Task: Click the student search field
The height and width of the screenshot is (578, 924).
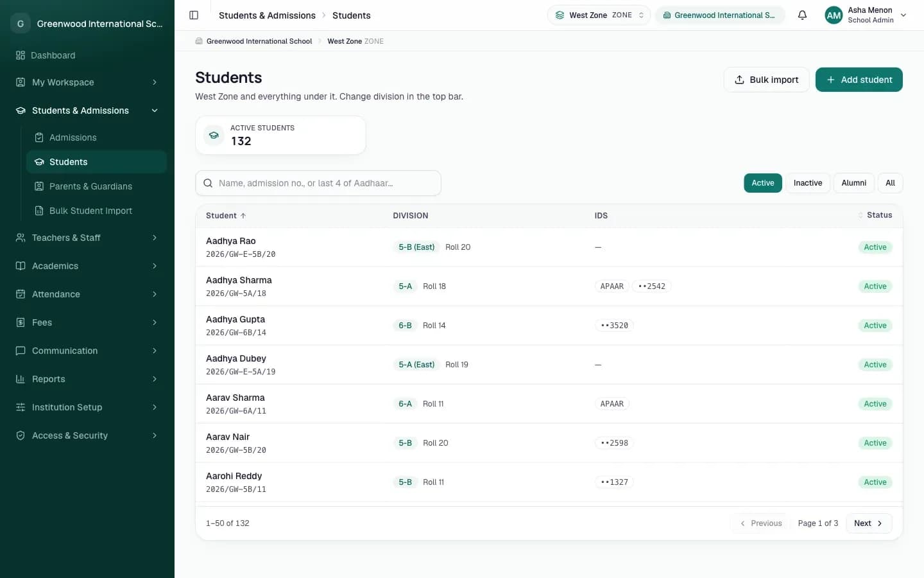Action: [x=318, y=183]
